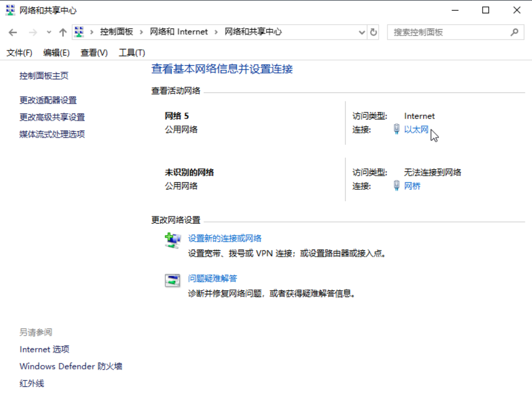Expand chevron before 控制面板 breadcrumb

coord(92,32)
